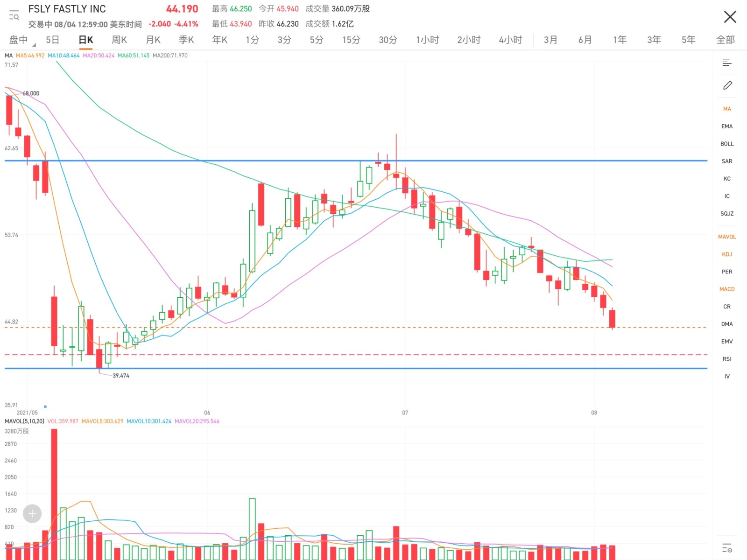
Task: Enable the PER sub-indicator
Action: (x=727, y=272)
